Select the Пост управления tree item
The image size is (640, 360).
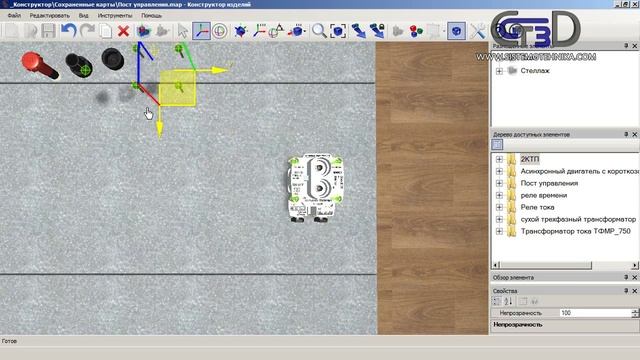[549, 183]
